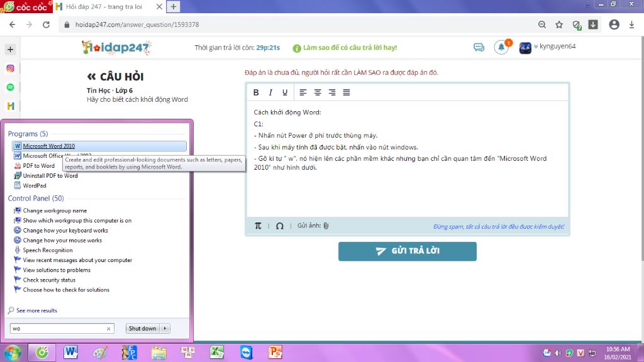Submit answer with GỬI TRẢ LỜI button
Viewport: 644px width, 362px height.
click(x=408, y=251)
